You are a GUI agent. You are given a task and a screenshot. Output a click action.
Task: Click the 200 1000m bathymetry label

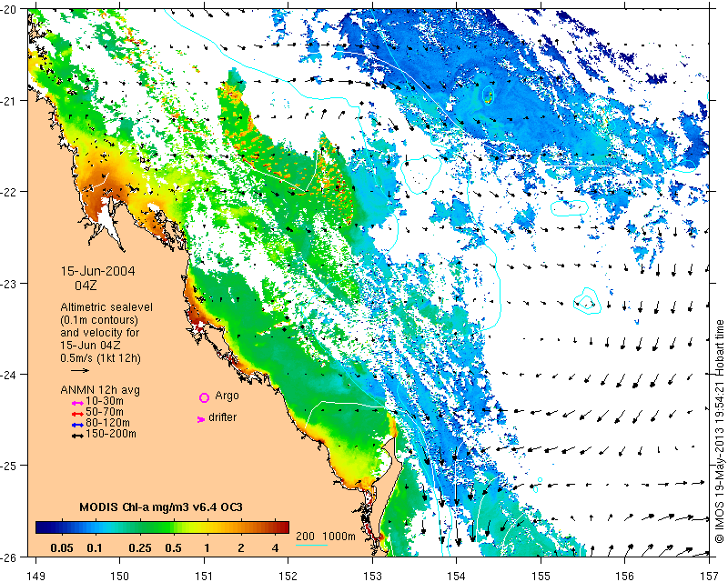click(326, 536)
